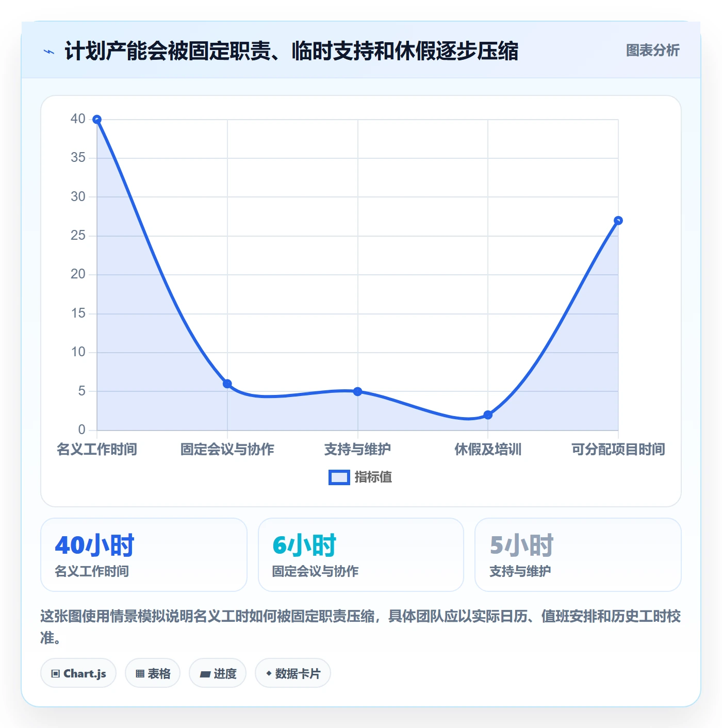
Task: Toggle the 指标值 legend swatch
Action: (x=339, y=477)
